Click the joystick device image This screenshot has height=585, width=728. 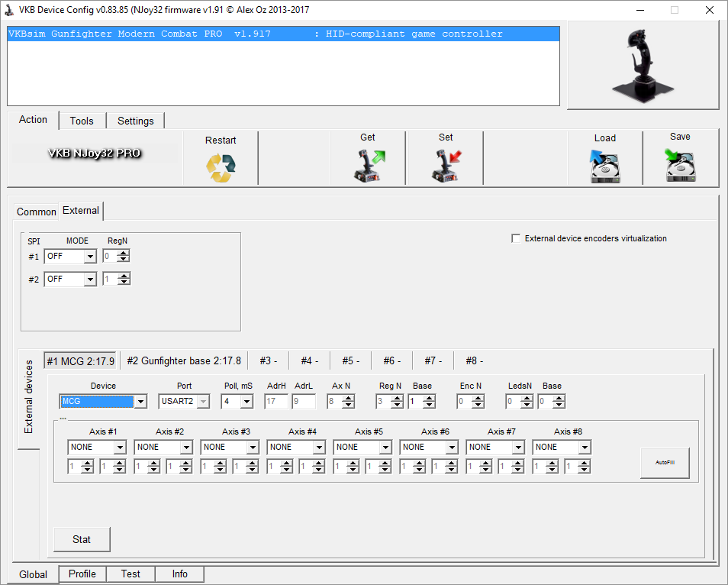(643, 66)
